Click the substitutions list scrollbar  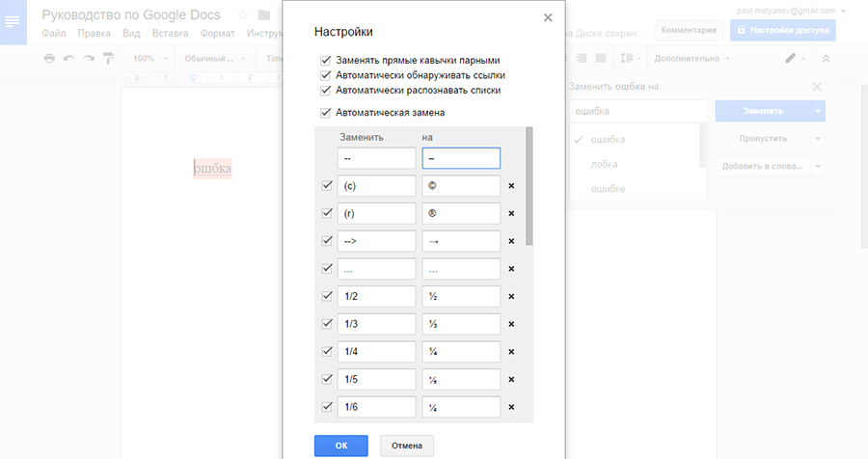(x=529, y=186)
